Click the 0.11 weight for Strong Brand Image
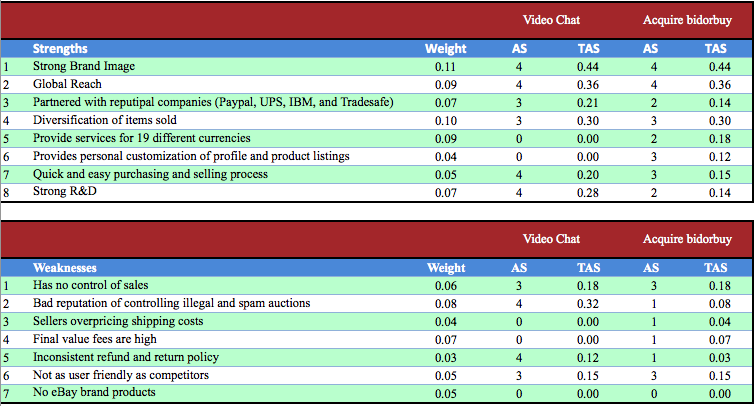 445,66
